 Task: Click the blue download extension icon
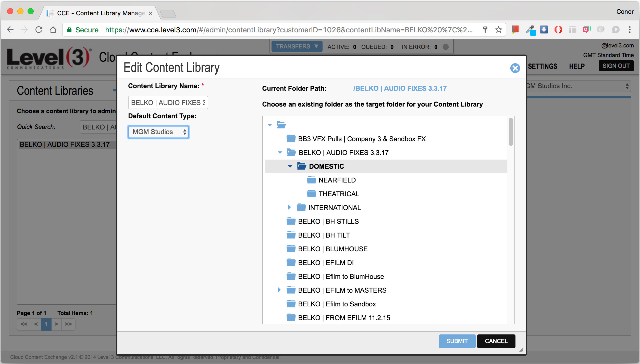(544, 30)
